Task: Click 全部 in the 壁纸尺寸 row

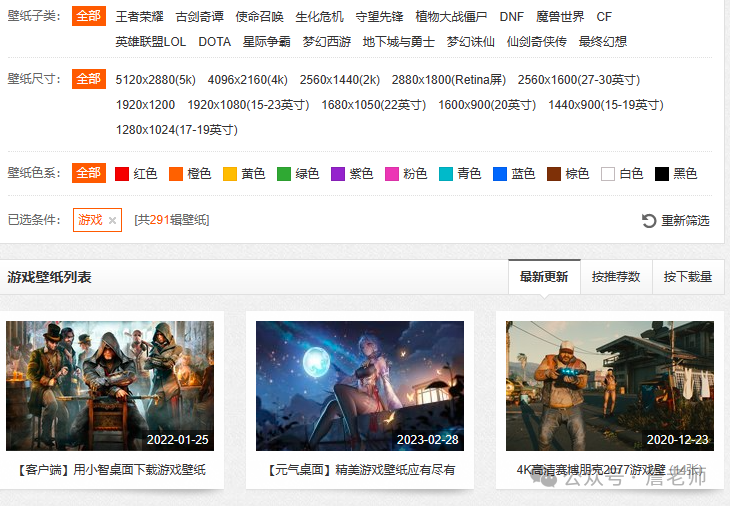Action: click(89, 79)
